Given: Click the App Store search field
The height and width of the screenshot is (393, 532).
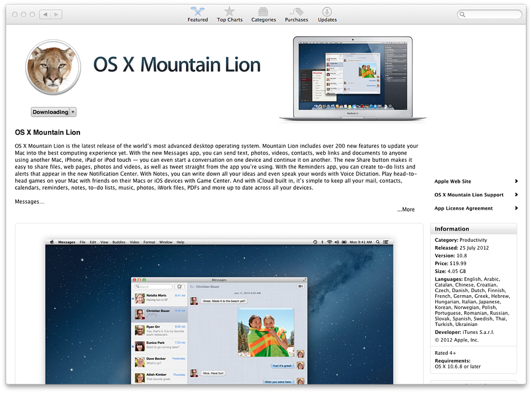Looking at the screenshot, I should [x=490, y=14].
